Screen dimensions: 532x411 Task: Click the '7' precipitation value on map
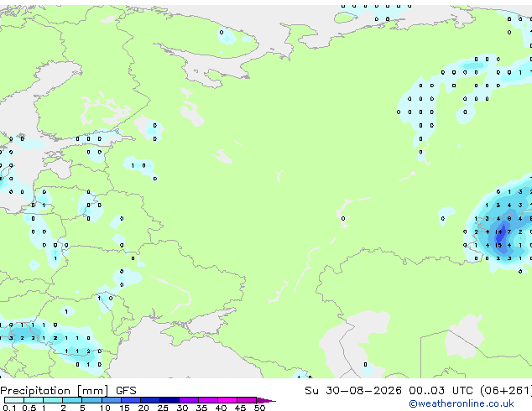pos(509,232)
